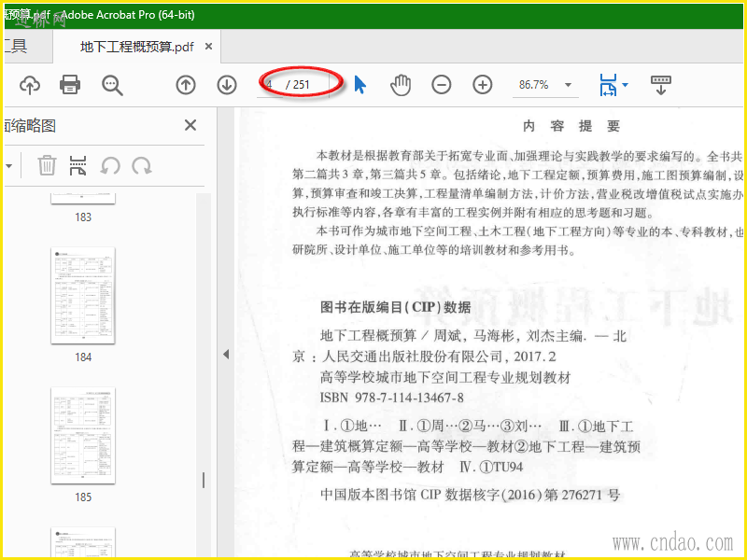747x560 pixels.
Task: Zoom in with the plus button
Action: pos(482,85)
